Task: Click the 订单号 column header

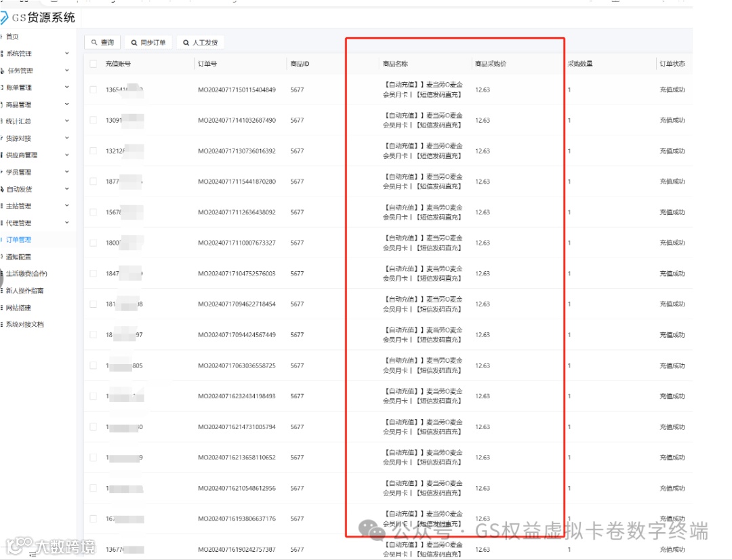Action: pos(207,64)
